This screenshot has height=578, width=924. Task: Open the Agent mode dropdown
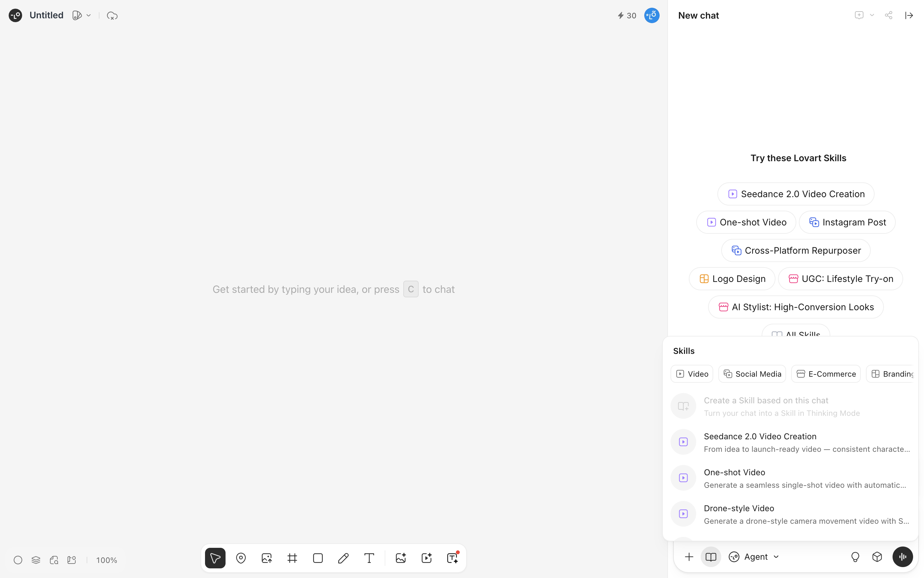(754, 556)
